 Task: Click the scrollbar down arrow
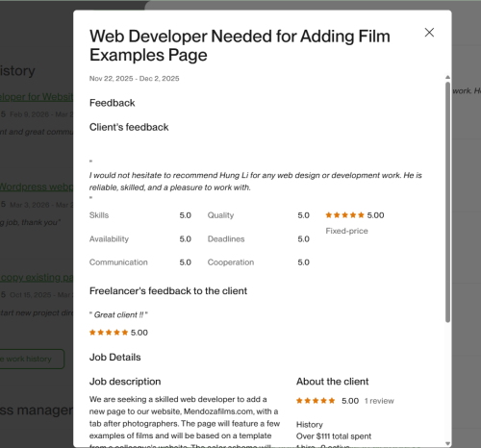[x=447, y=443]
